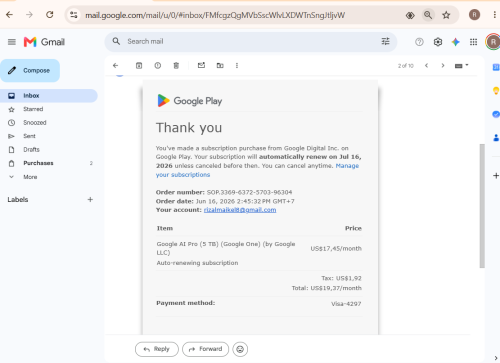
Task: Click the zoom magnifier icon in address bar
Action: (428, 15)
